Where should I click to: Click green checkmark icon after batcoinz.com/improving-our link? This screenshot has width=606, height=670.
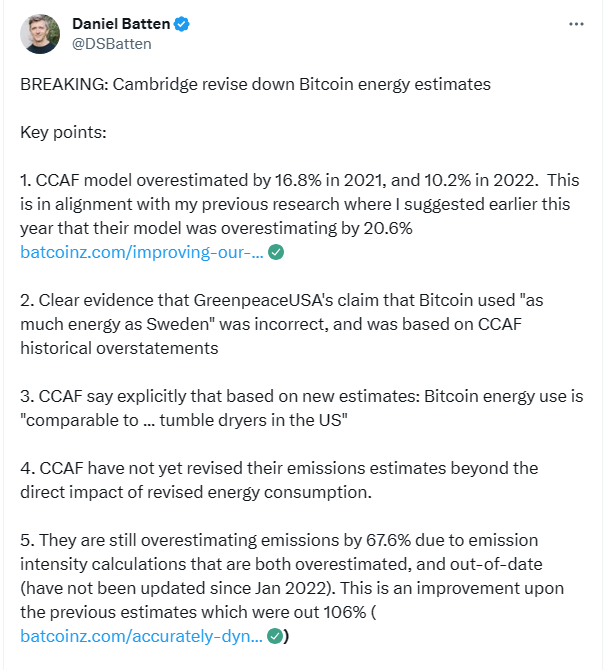tap(276, 252)
